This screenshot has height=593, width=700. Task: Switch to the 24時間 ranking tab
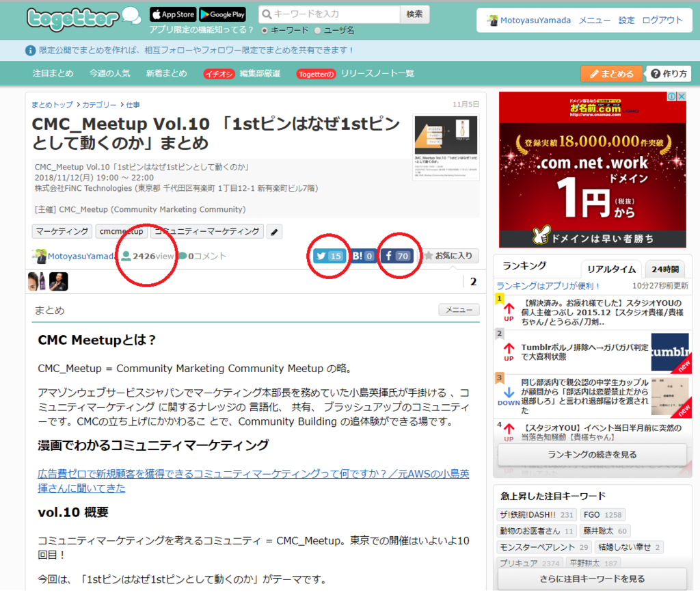tap(664, 269)
